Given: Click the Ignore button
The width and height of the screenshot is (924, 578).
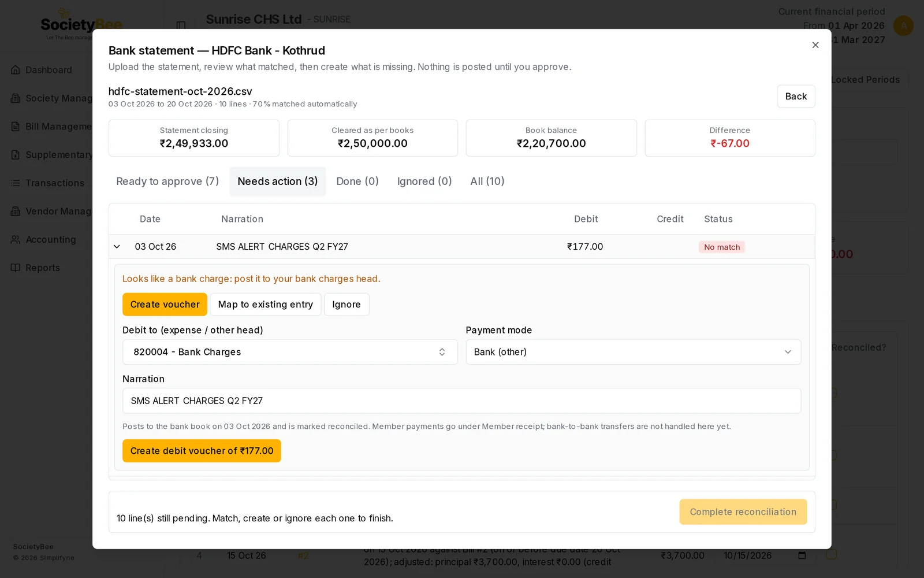Looking at the screenshot, I should click(x=346, y=305).
